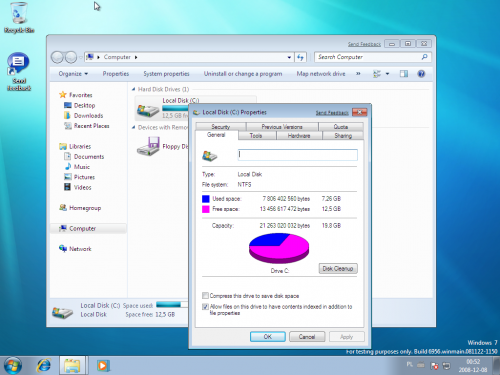Switch to the Security tab
Screen dimensions: 500x375
click(x=221, y=127)
